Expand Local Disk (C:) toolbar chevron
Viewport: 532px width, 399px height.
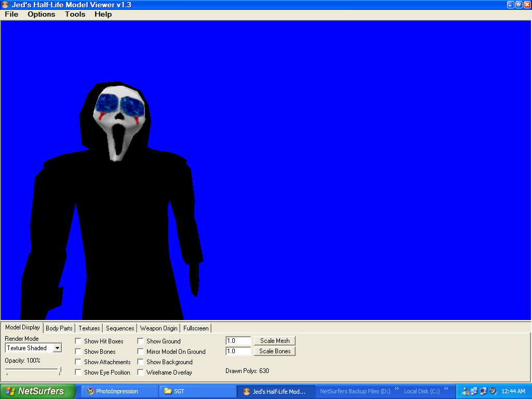(446, 389)
